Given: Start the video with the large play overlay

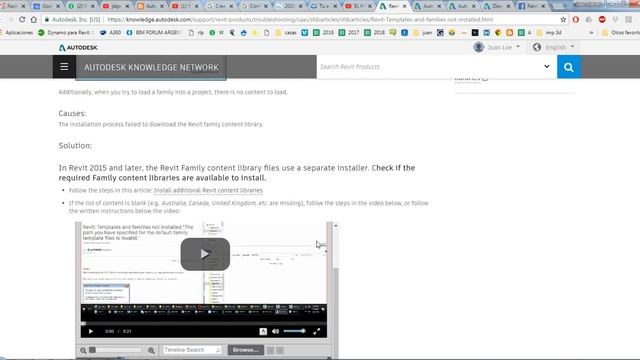Looking at the screenshot, I should pos(205,254).
